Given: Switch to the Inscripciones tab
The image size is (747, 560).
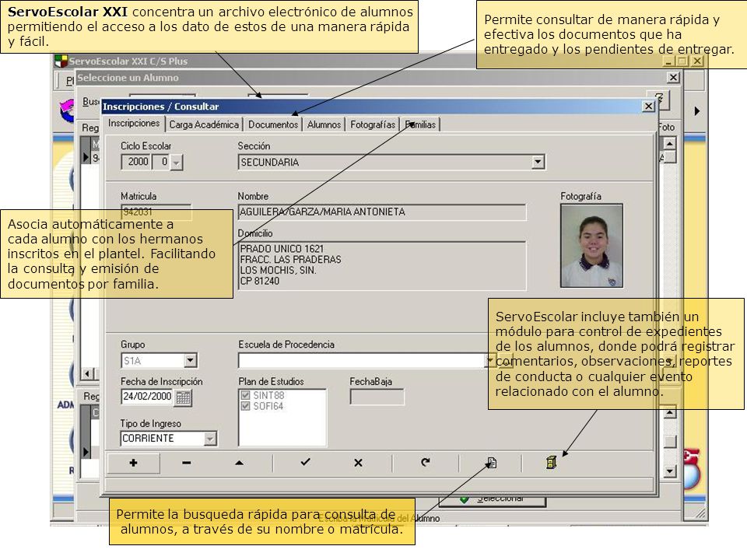Looking at the screenshot, I should 134,124.
